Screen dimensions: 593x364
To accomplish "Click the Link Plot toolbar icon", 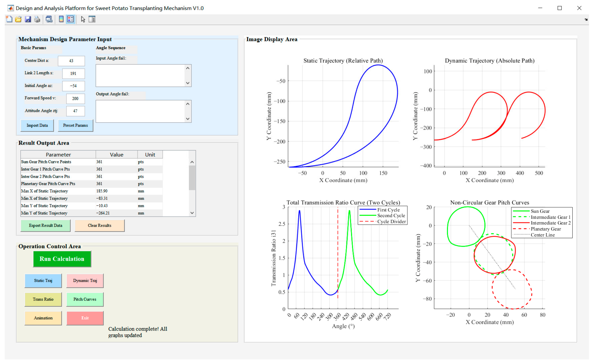I will (49, 19).
